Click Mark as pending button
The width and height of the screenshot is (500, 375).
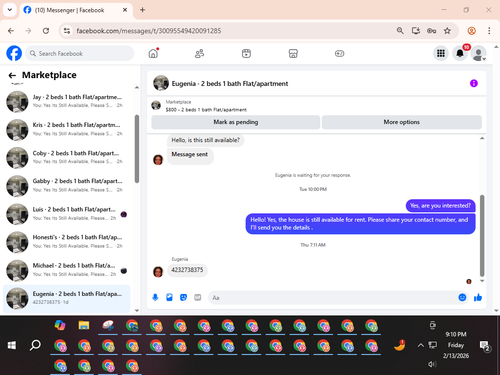point(236,122)
